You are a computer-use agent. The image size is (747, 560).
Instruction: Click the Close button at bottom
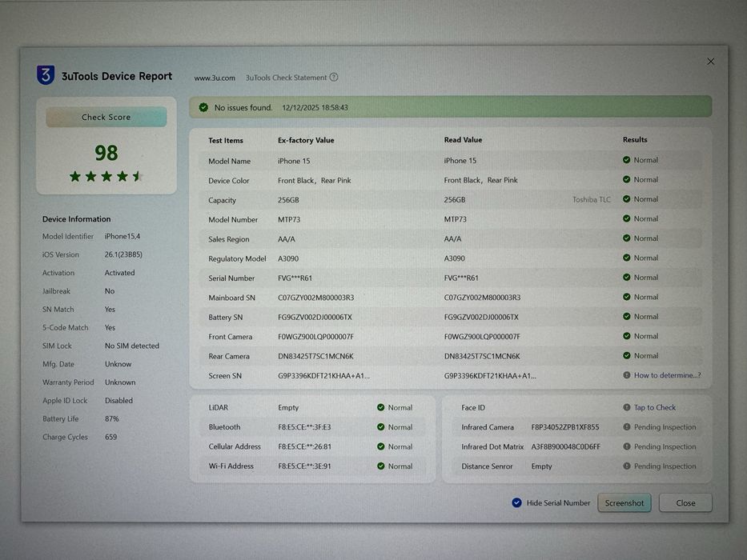pyautogui.click(x=685, y=503)
